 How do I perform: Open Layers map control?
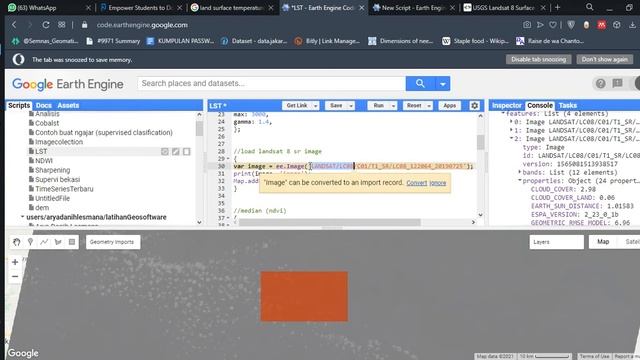(556, 242)
